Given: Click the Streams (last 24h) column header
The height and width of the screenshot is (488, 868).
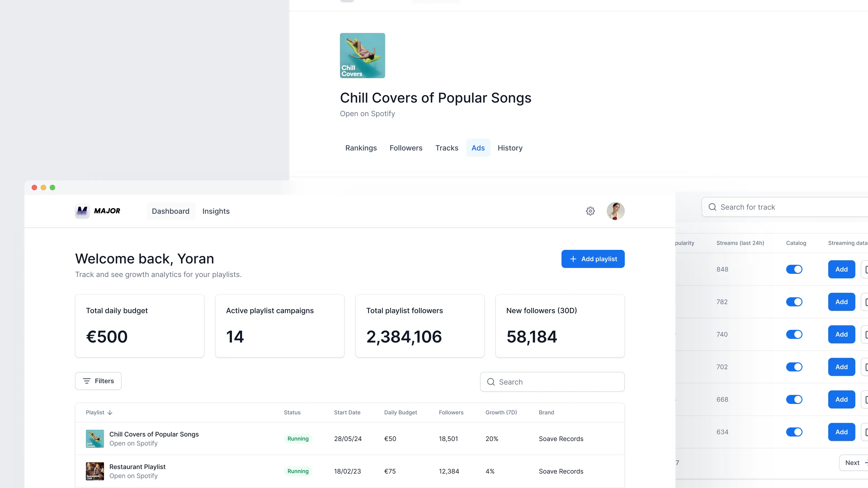Looking at the screenshot, I should 740,243.
